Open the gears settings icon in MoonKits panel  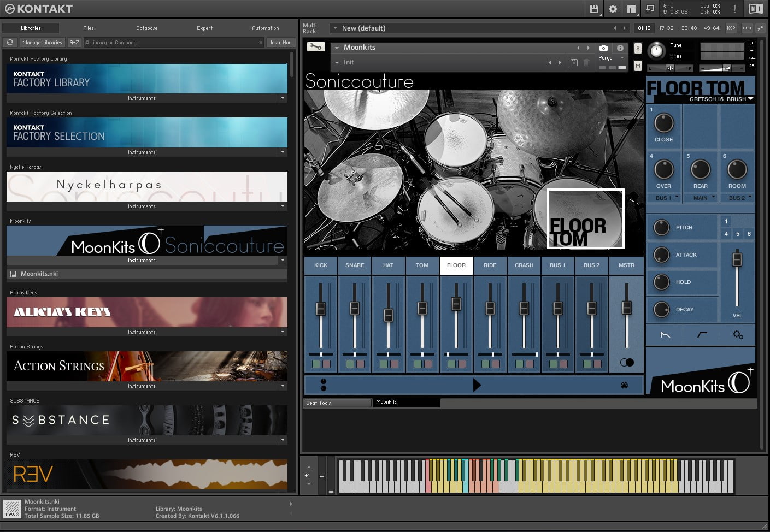tap(738, 335)
